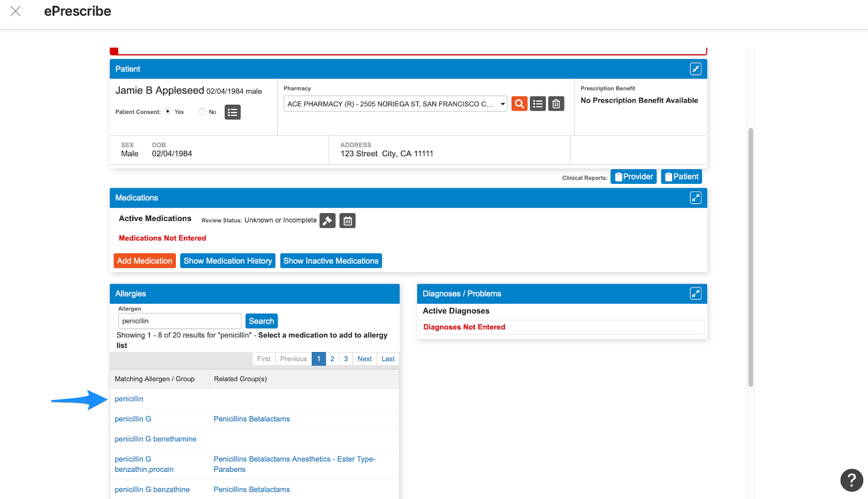Click the Add Medication button
Image resolution: width=868 pixels, height=499 pixels.
click(145, 261)
